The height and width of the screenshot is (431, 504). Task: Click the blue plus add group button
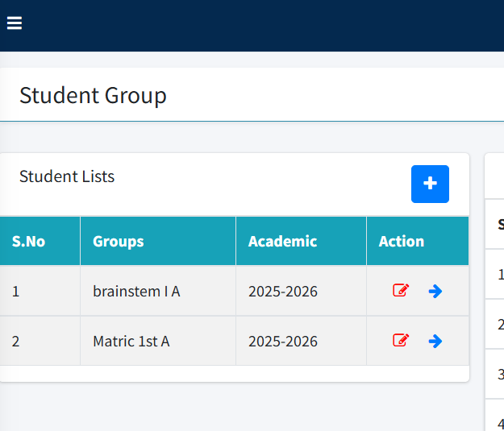430,184
